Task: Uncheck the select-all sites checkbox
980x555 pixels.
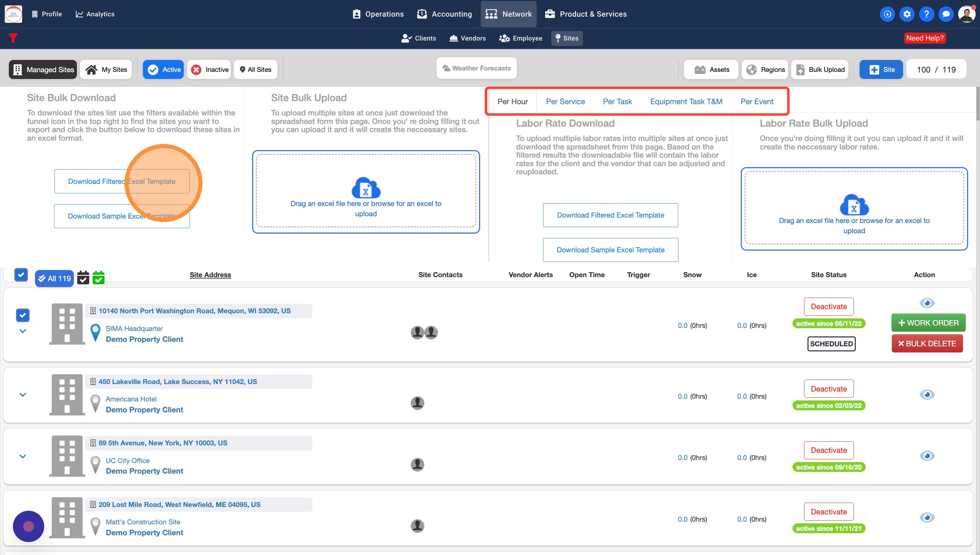Action: click(21, 274)
